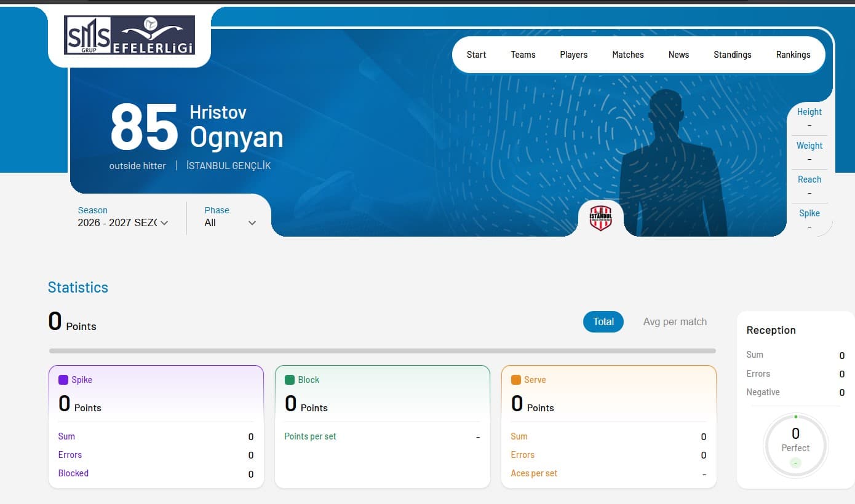Open the Standings page

(733, 55)
